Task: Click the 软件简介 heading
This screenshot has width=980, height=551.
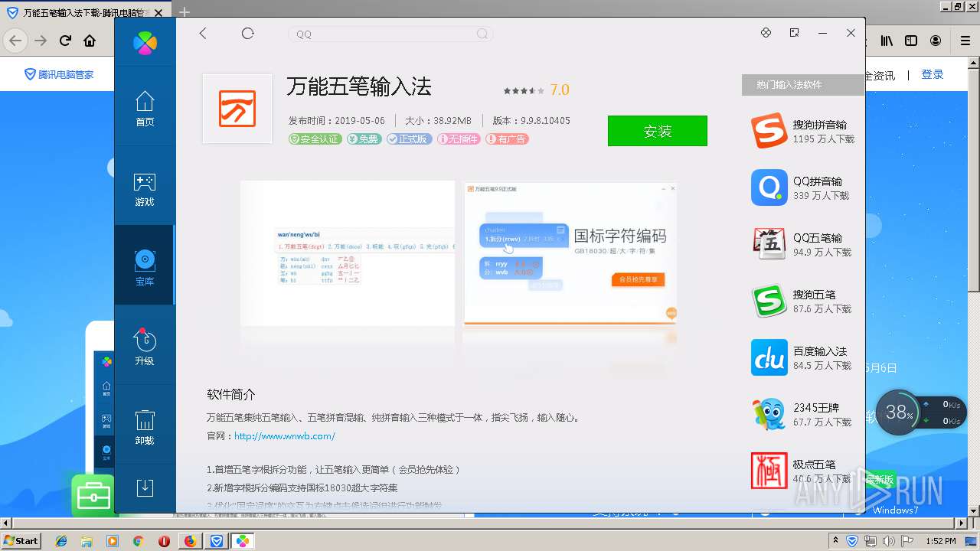Action: 231,395
